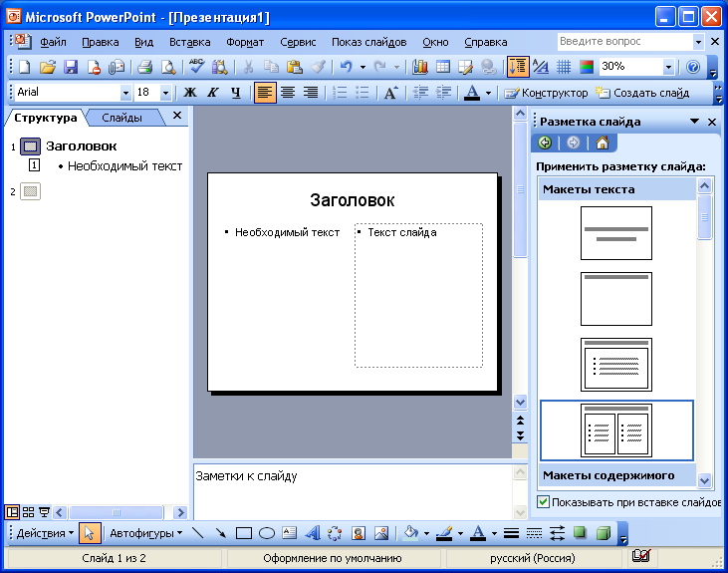Align text left
728x573 pixels.
(x=265, y=93)
